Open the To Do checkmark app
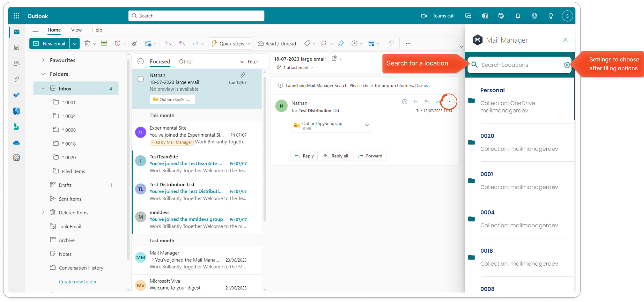This screenshot has width=644, height=302. [x=16, y=95]
